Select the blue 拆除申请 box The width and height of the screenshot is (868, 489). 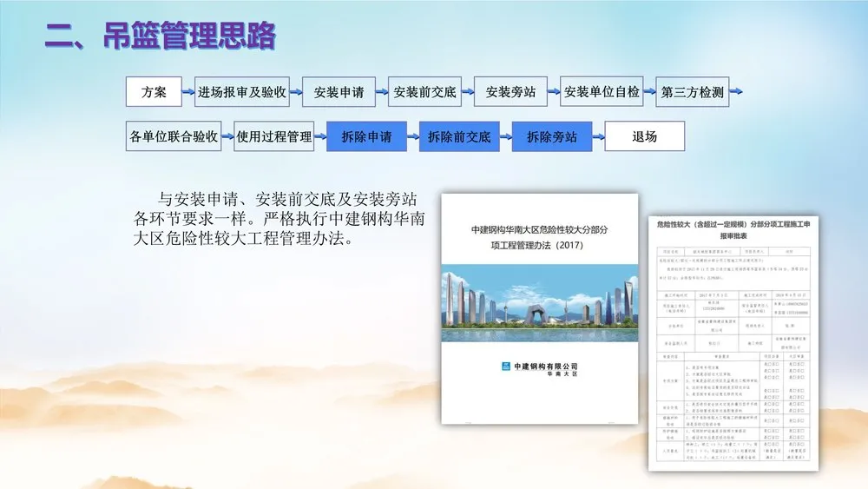(x=366, y=136)
